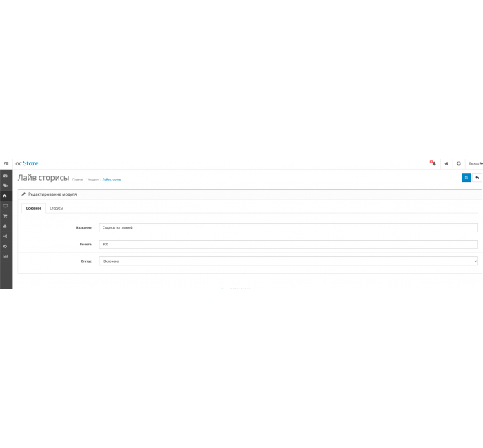Click the home icon in header
The width and height of the screenshot is (483, 448).
(x=446, y=164)
